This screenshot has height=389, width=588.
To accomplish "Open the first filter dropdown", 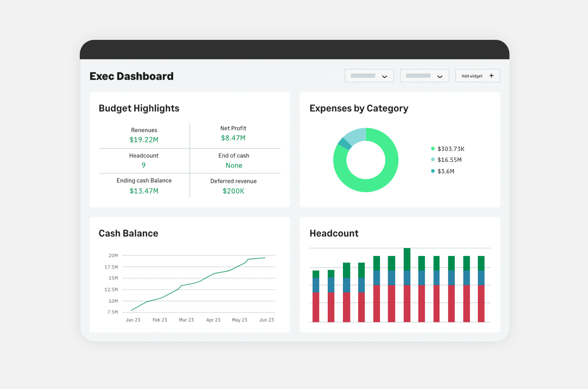I will click(x=369, y=76).
